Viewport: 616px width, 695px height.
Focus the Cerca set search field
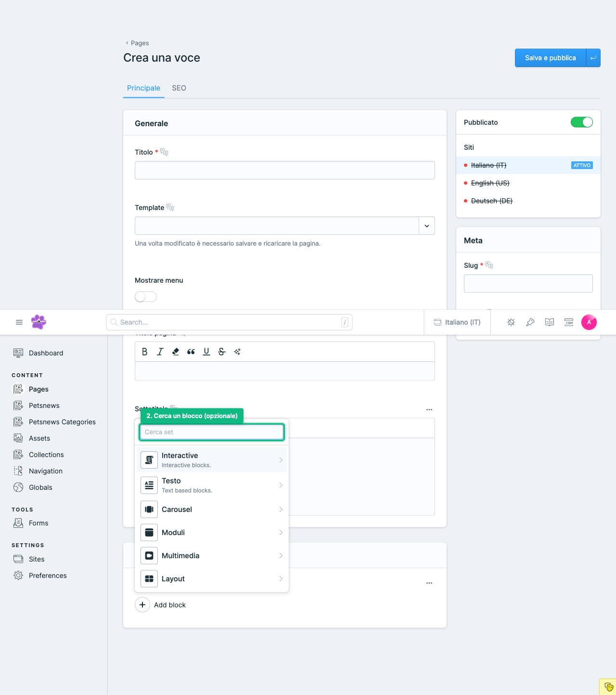tap(212, 432)
